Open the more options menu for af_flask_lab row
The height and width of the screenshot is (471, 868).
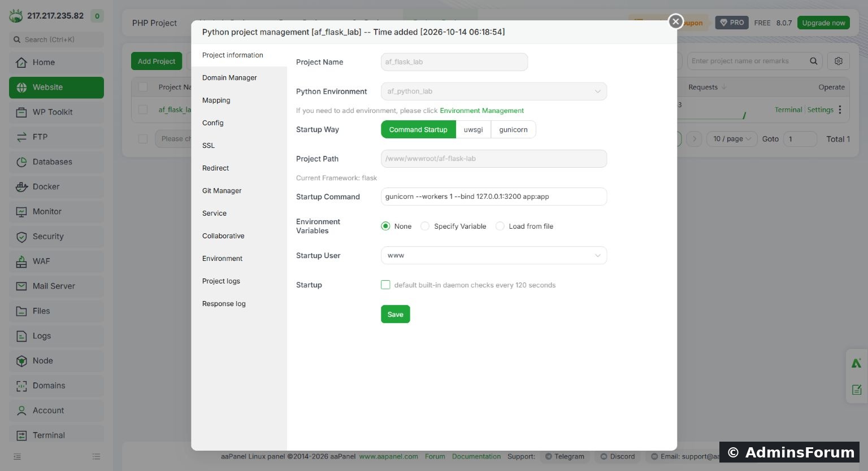[x=840, y=110]
